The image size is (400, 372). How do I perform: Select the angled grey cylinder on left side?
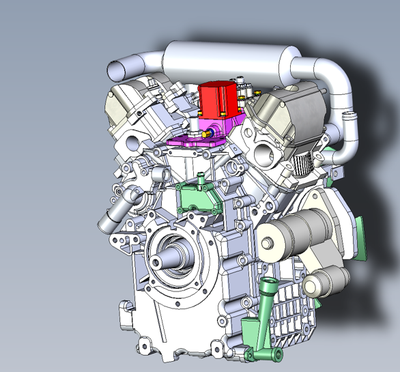point(119,210)
